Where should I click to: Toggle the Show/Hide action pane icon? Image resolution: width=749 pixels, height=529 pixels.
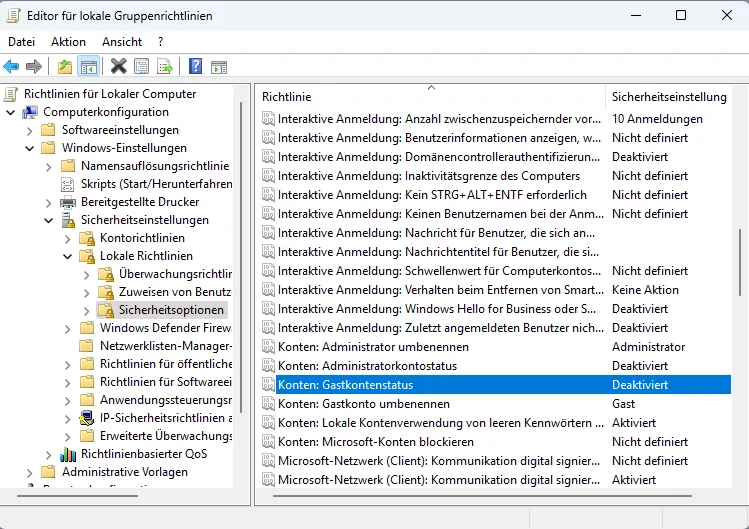click(219, 67)
